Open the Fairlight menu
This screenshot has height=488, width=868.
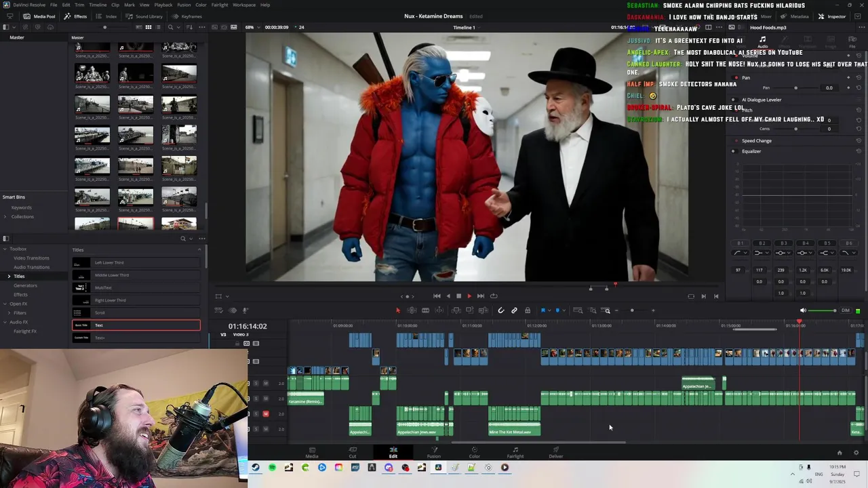point(220,5)
